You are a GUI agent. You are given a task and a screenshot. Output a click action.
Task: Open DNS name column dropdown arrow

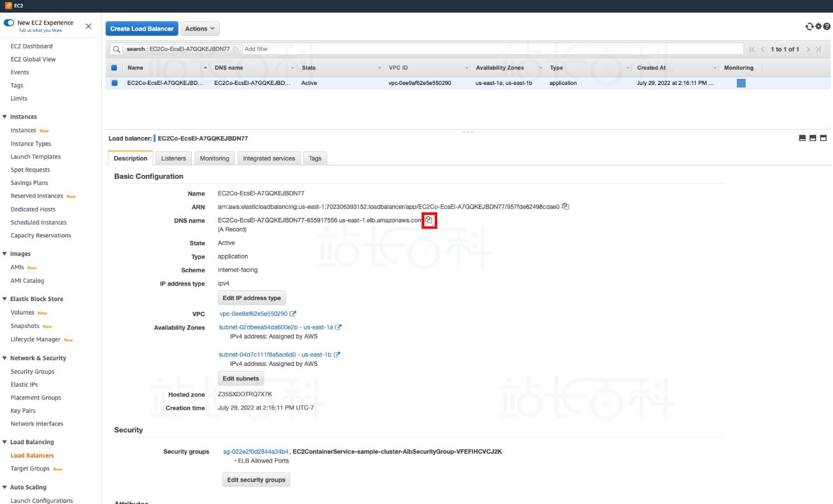(292, 68)
